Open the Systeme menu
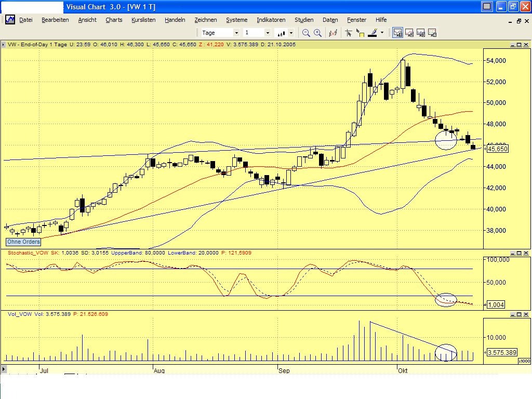Screen dimensions: 532x399 click(237, 20)
